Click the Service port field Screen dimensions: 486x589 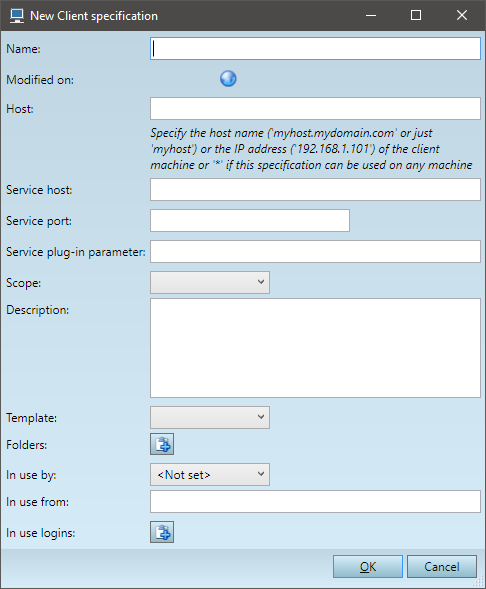250,220
